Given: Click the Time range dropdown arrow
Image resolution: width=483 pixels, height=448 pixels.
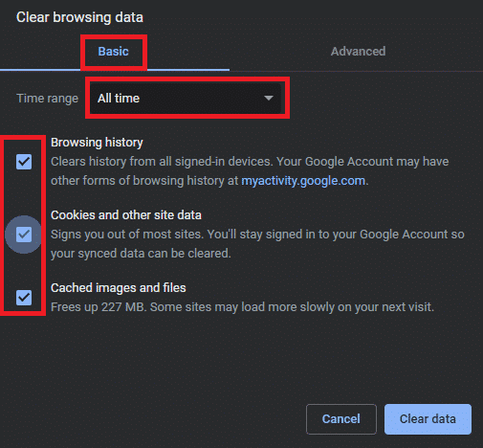Looking at the screenshot, I should 269,98.
